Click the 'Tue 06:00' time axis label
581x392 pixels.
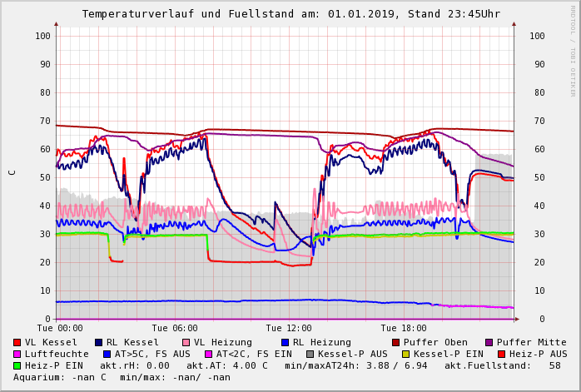click(175, 329)
